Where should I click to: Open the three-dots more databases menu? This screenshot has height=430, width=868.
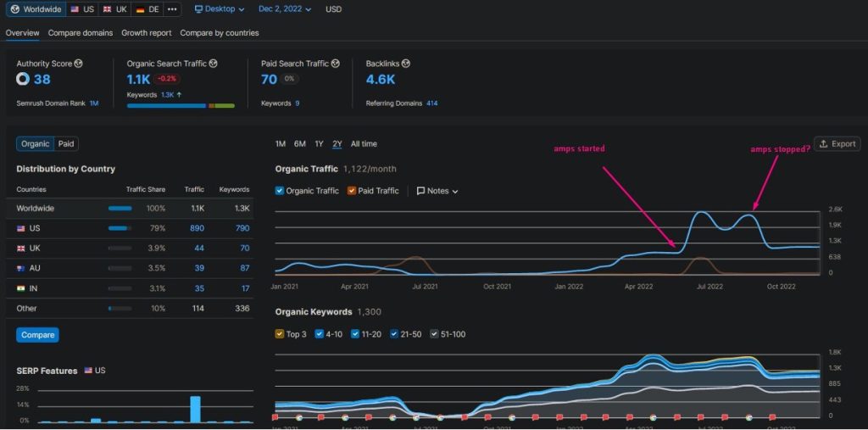tap(172, 9)
